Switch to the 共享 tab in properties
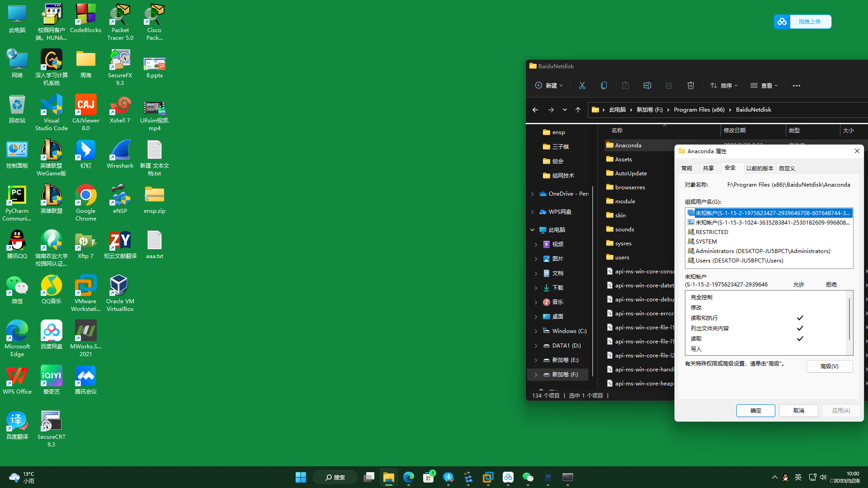 (x=708, y=168)
